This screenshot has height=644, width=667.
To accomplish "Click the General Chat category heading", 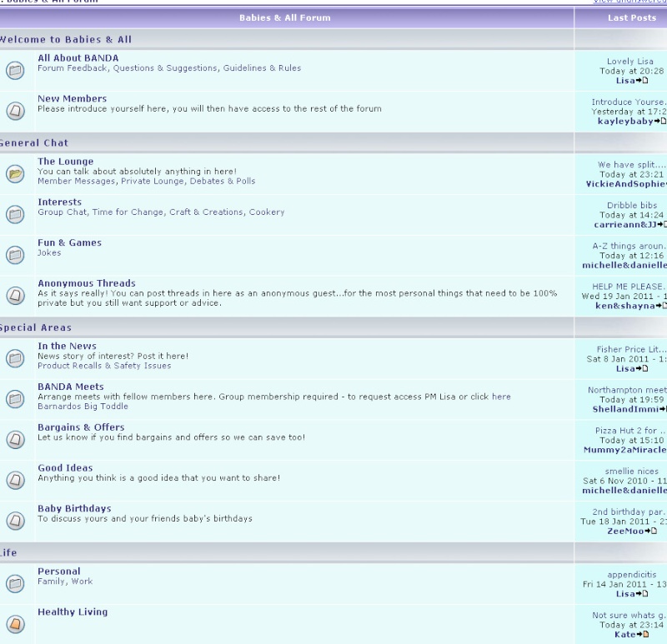I will pos(33,142).
